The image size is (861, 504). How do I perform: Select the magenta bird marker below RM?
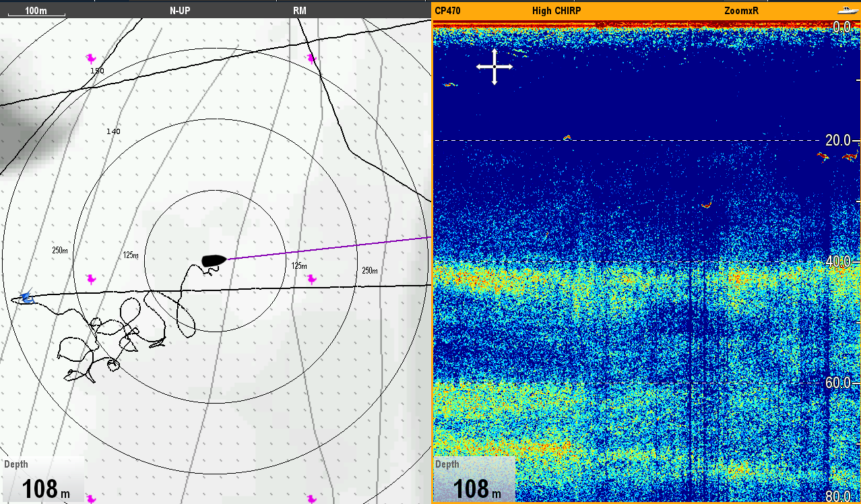311,59
